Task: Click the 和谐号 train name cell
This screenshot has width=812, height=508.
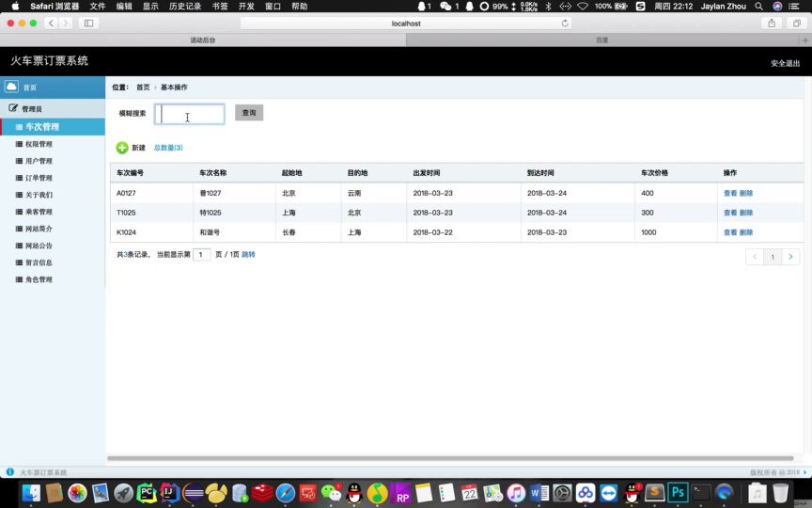Action: [x=210, y=232]
